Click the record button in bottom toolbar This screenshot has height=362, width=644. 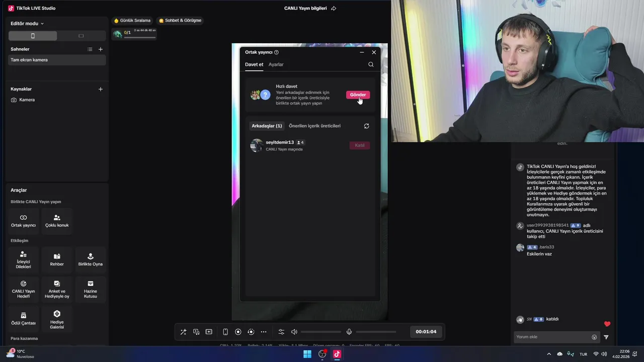238,332
